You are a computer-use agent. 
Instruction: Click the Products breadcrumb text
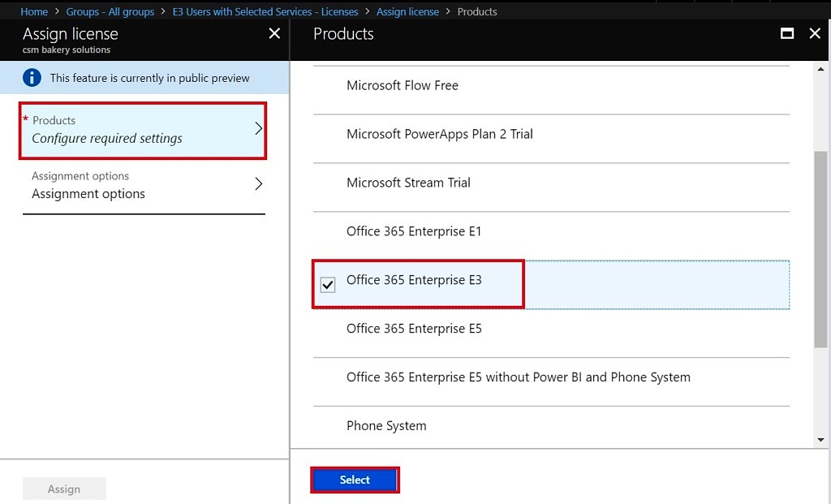(x=477, y=11)
